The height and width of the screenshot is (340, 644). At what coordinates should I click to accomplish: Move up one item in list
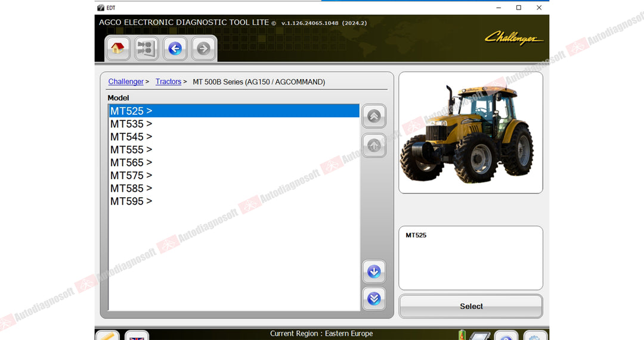pos(374,146)
